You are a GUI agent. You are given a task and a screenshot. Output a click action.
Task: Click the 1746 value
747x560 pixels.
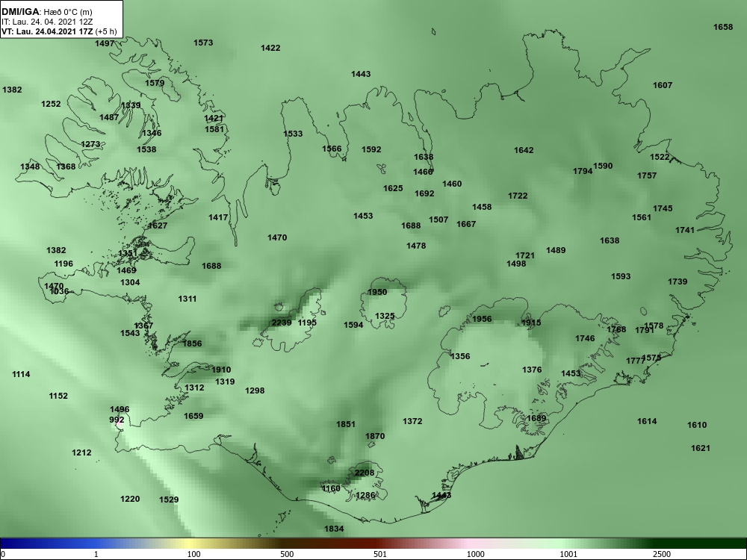tap(585, 338)
